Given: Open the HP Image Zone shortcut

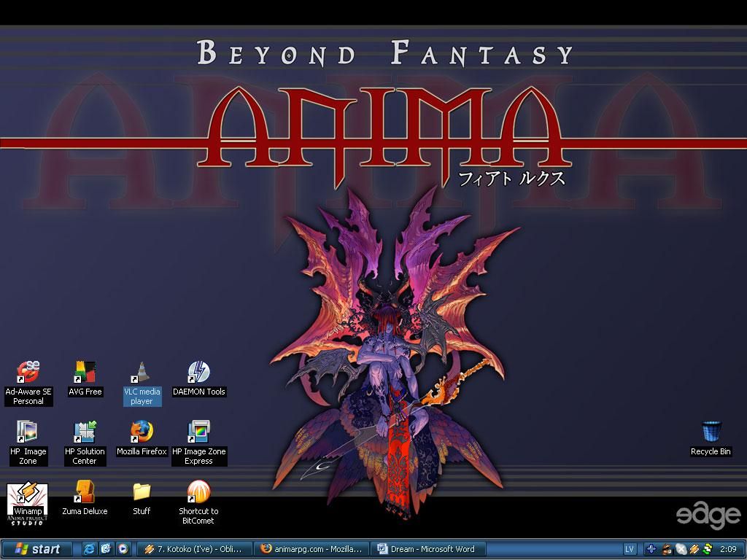Looking at the screenshot, I should point(28,443).
